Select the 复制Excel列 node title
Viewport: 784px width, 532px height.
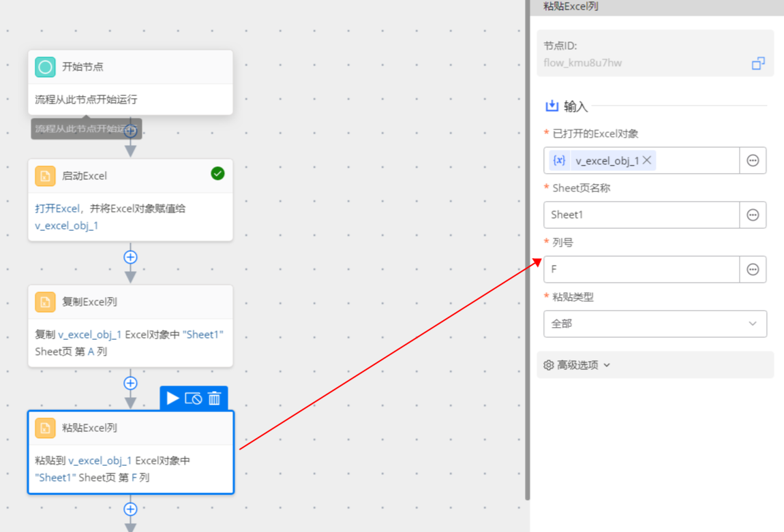click(89, 302)
